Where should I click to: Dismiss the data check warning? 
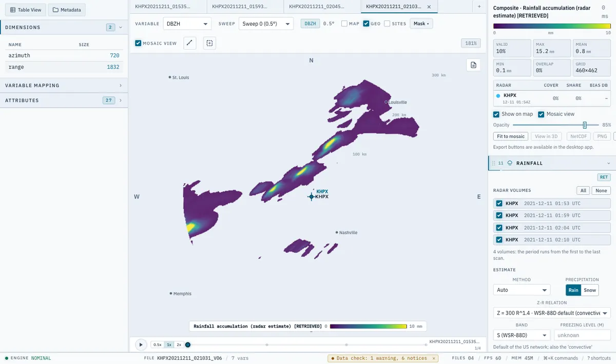434,358
